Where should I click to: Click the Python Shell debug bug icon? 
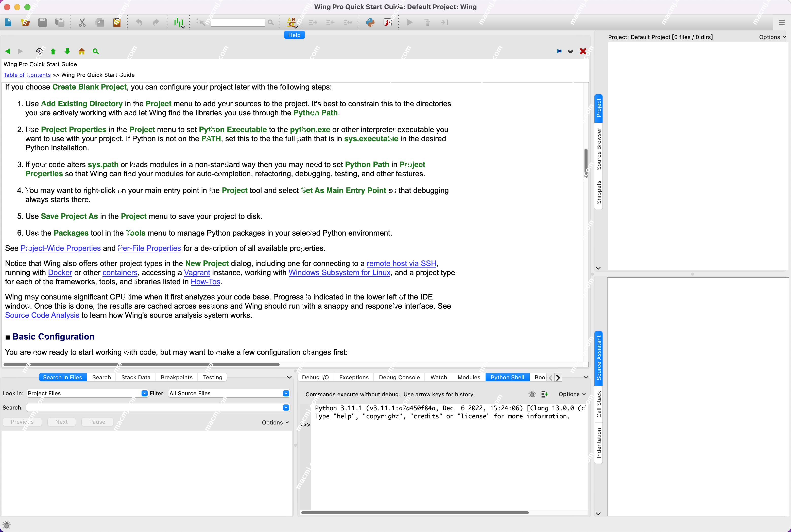[x=532, y=394]
